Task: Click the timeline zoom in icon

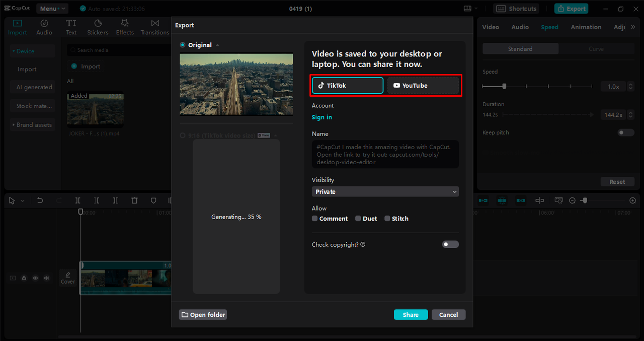Action: click(x=633, y=200)
